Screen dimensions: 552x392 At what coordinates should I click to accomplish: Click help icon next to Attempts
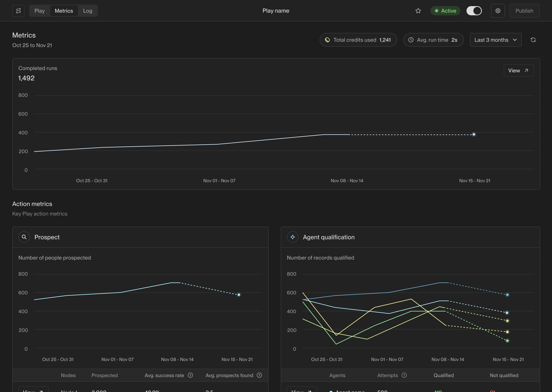pos(404,375)
